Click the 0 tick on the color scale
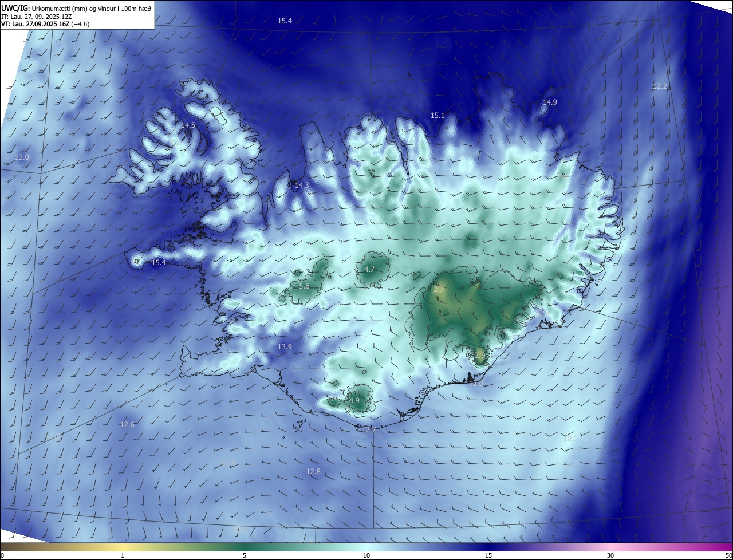 click(2, 556)
